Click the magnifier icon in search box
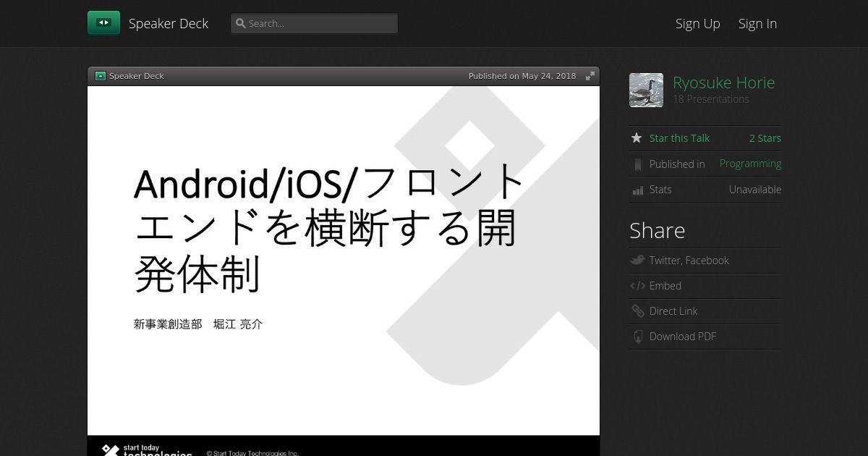Viewport: 868px width, 456px height. tap(241, 23)
